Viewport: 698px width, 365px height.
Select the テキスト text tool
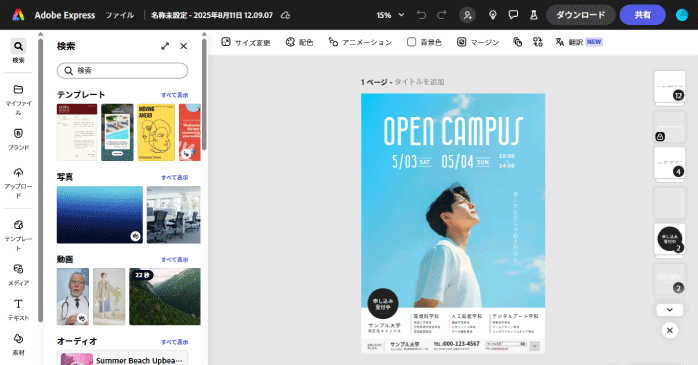point(18,310)
